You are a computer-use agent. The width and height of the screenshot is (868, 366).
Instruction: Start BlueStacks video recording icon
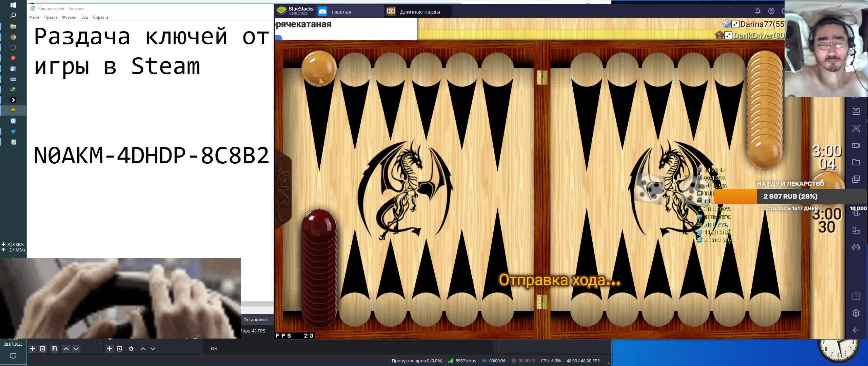click(x=856, y=145)
